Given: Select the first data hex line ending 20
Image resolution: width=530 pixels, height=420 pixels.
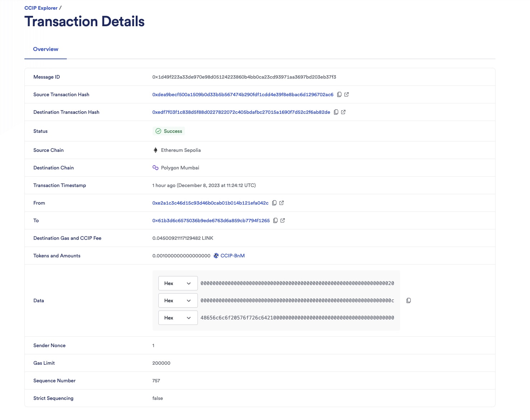Looking at the screenshot, I should (x=297, y=283).
